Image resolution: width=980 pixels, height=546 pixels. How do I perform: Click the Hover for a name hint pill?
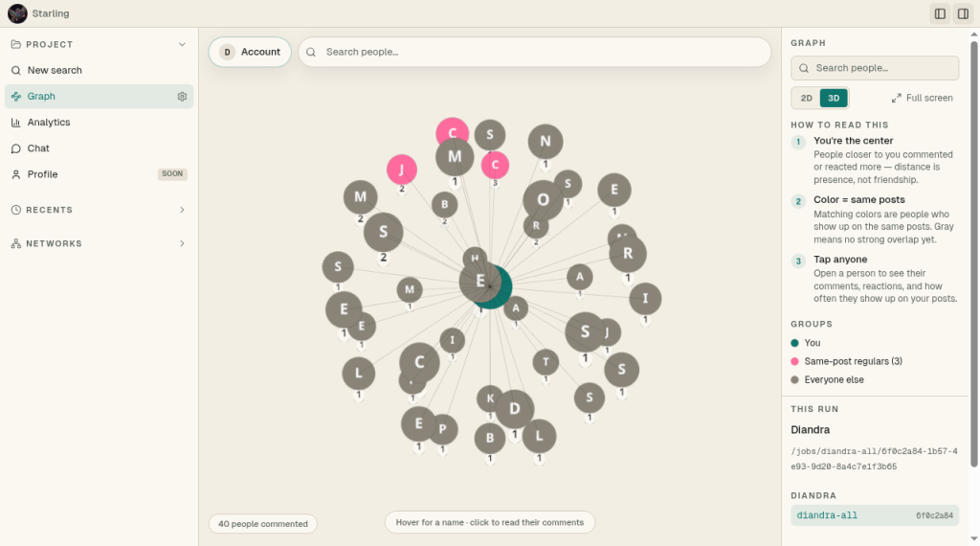click(x=489, y=522)
